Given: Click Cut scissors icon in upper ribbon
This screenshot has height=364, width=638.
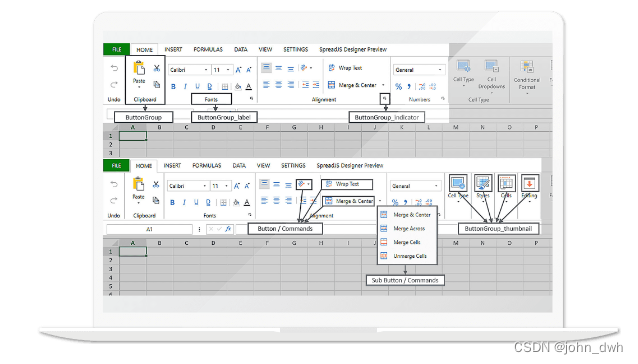Looking at the screenshot, I should pos(157,68).
